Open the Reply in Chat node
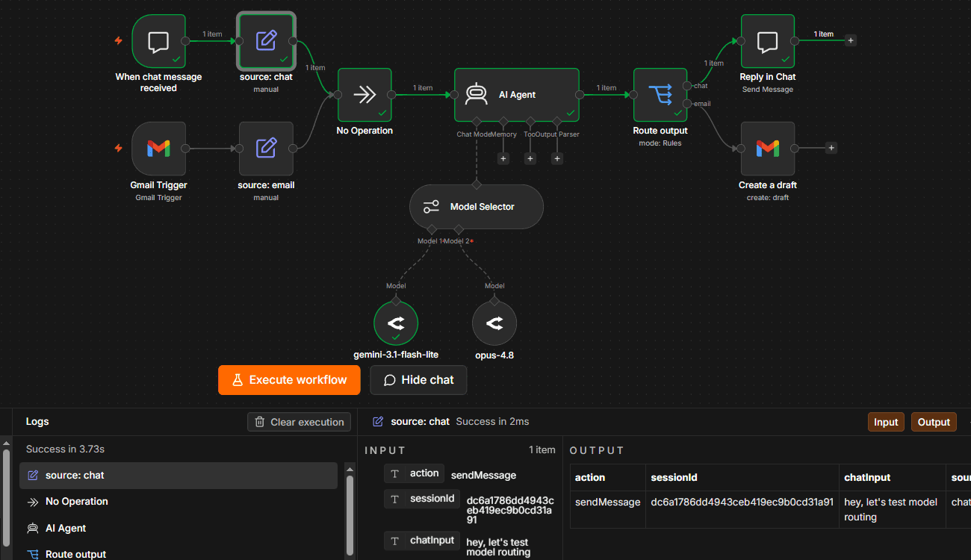 coord(768,41)
